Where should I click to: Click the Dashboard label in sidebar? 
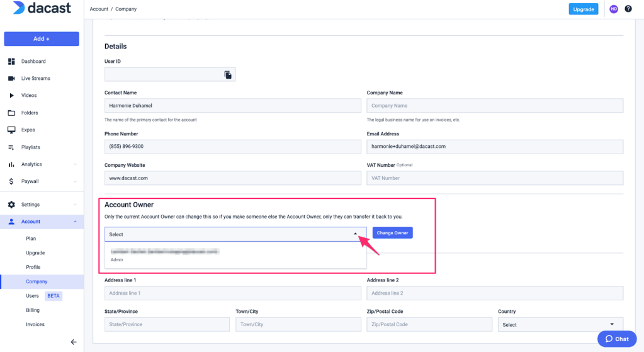pos(33,61)
